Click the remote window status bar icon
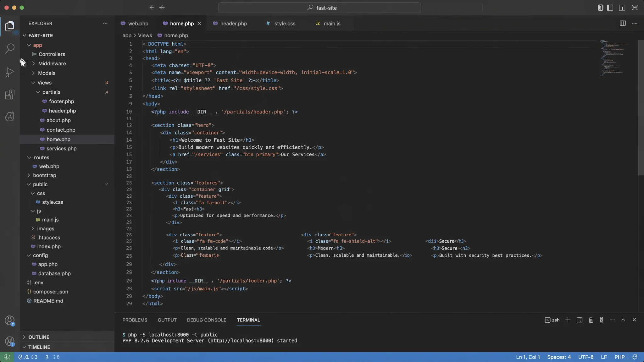This screenshot has width=644, height=362. (x=7, y=357)
